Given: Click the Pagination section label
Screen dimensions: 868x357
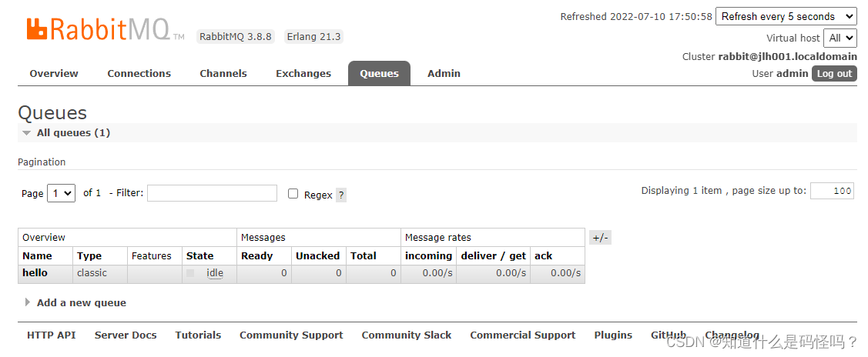Looking at the screenshot, I should [x=42, y=162].
